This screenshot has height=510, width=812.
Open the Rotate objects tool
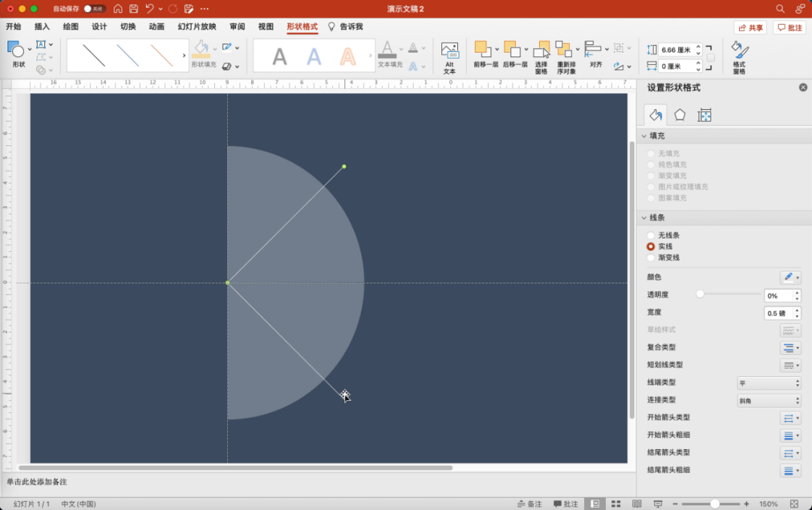(619, 66)
